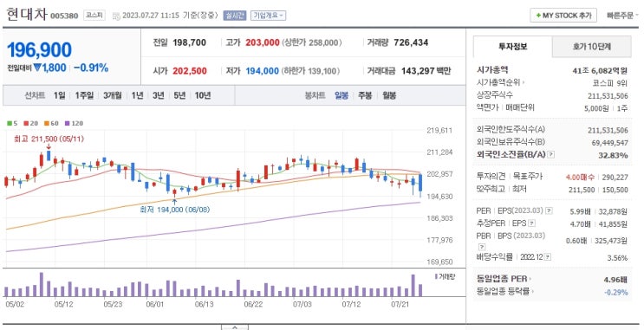Screen dimensions: 644x330
Task: Open help icon next to 외국인소진율(B/A)
Action: 551,155
